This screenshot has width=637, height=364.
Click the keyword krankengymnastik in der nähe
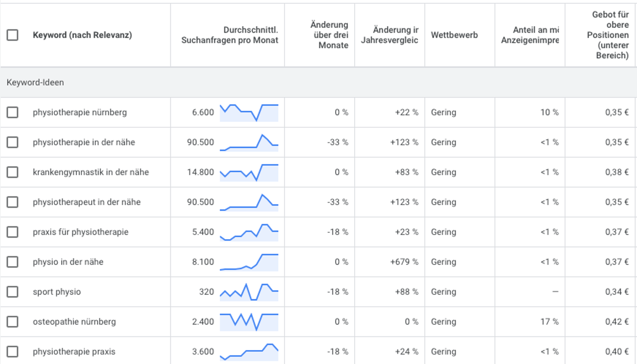(x=91, y=172)
